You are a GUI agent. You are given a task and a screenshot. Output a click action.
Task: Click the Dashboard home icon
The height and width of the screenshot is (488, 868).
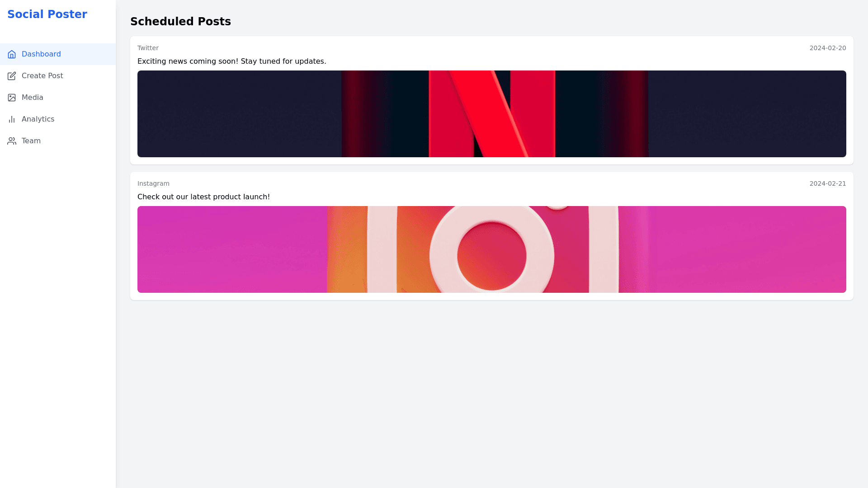(12, 54)
